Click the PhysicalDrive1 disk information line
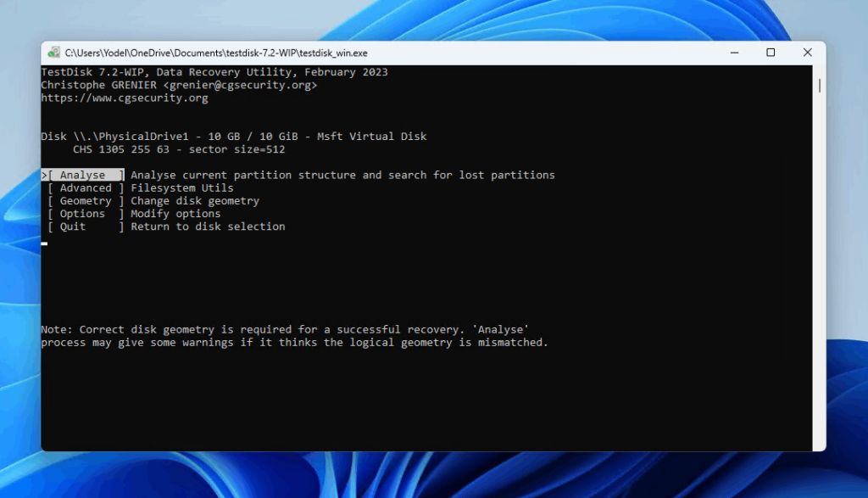The image size is (868, 498). (233, 136)
